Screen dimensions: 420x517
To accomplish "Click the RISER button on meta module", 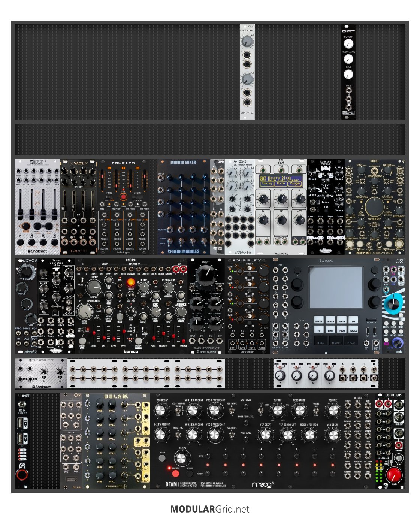I will pyautogui.click(x=393, y=324).
